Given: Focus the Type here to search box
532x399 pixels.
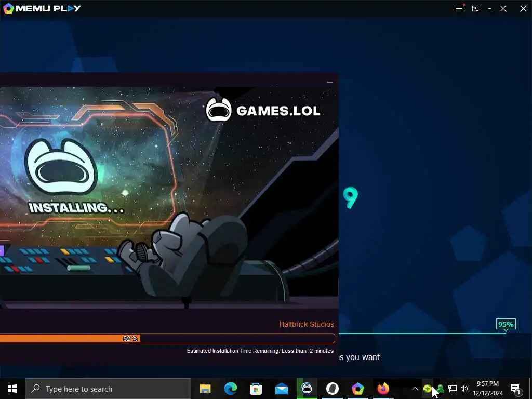Looking at the screenshot, I should pos(108,389).
